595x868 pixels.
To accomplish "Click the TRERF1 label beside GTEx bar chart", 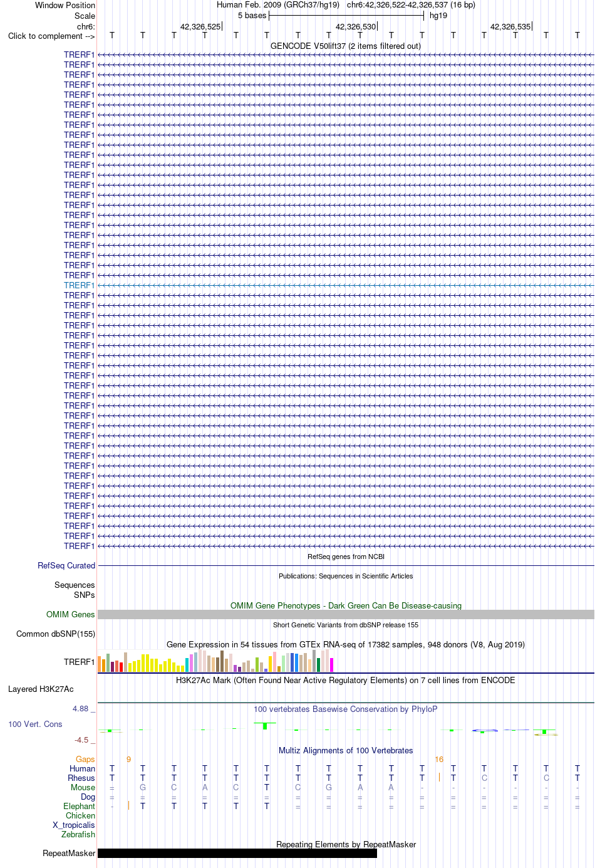I will [x=79, y=662].
